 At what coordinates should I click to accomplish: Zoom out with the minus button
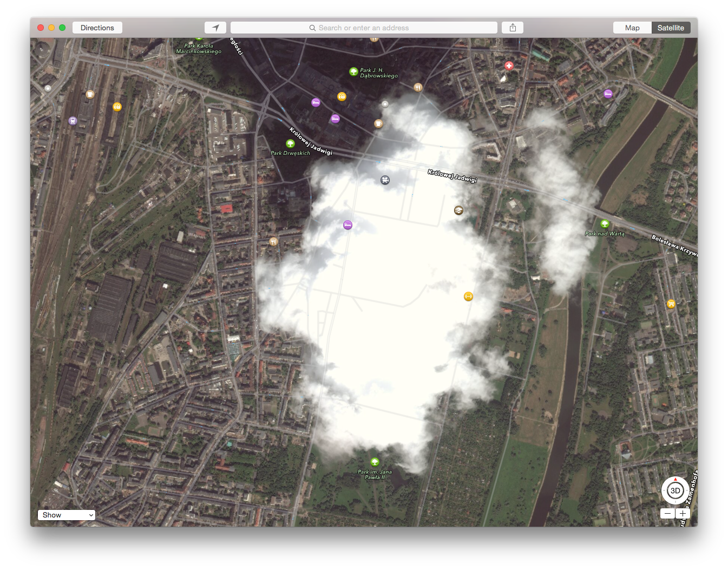coord(667,513)
